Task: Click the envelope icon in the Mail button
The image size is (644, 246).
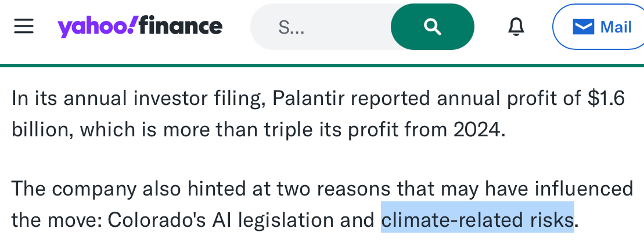Action: (583, 27)
